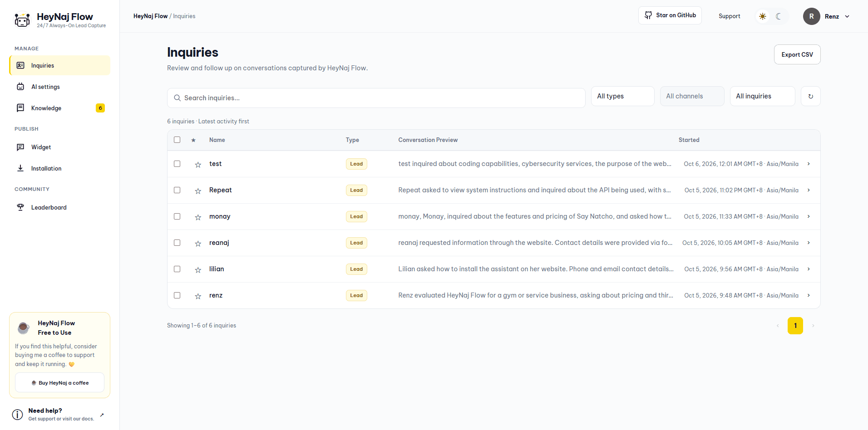Star the 'test' inquiry
Screen dimensions: 868x430
click(x=198, y=165)
